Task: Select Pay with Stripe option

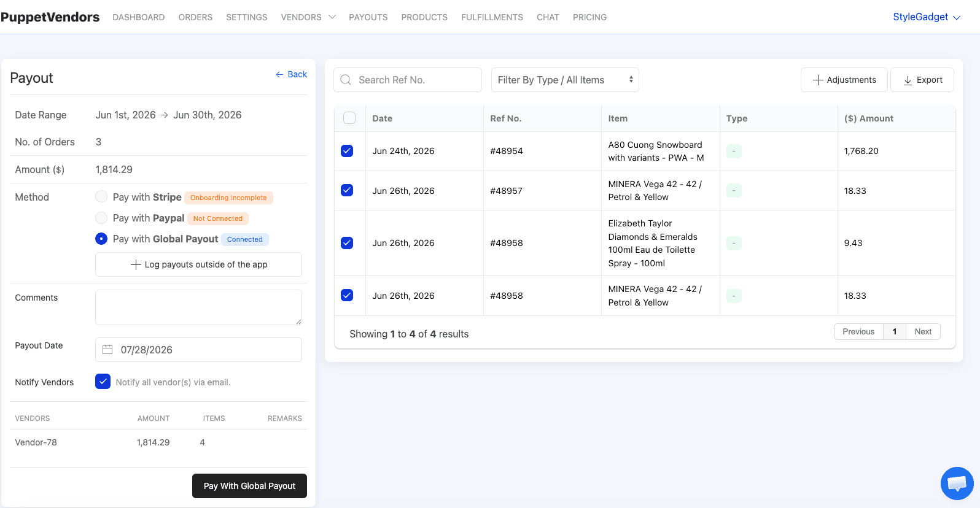Action: pos(101,197)
